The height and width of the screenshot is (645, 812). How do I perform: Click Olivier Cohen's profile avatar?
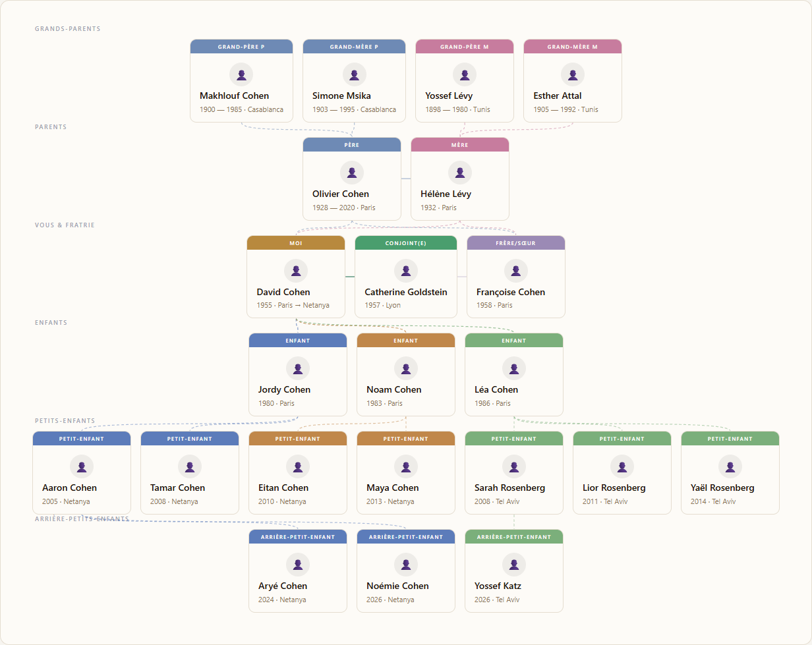352,173
